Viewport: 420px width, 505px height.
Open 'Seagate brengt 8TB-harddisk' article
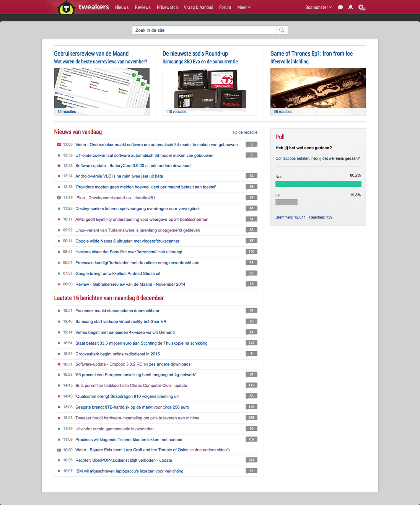[x=132, y=407]
